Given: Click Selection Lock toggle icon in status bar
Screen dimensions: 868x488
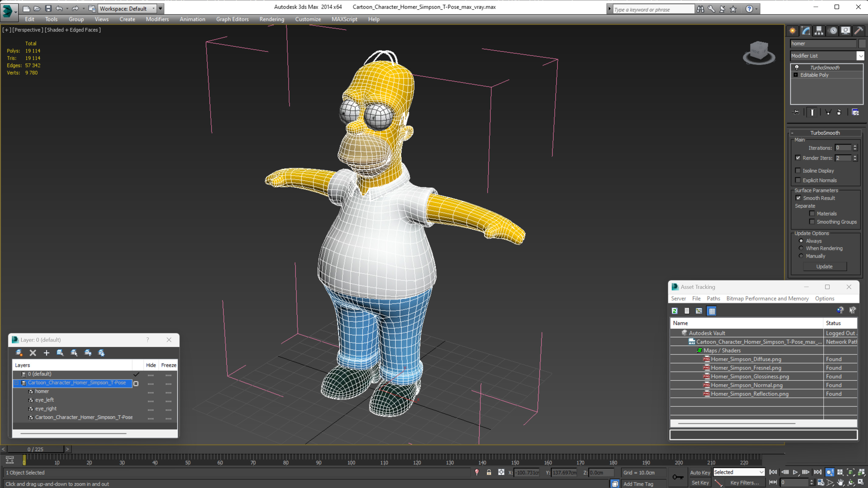Looking at the screenshot, I should (489, 472).
